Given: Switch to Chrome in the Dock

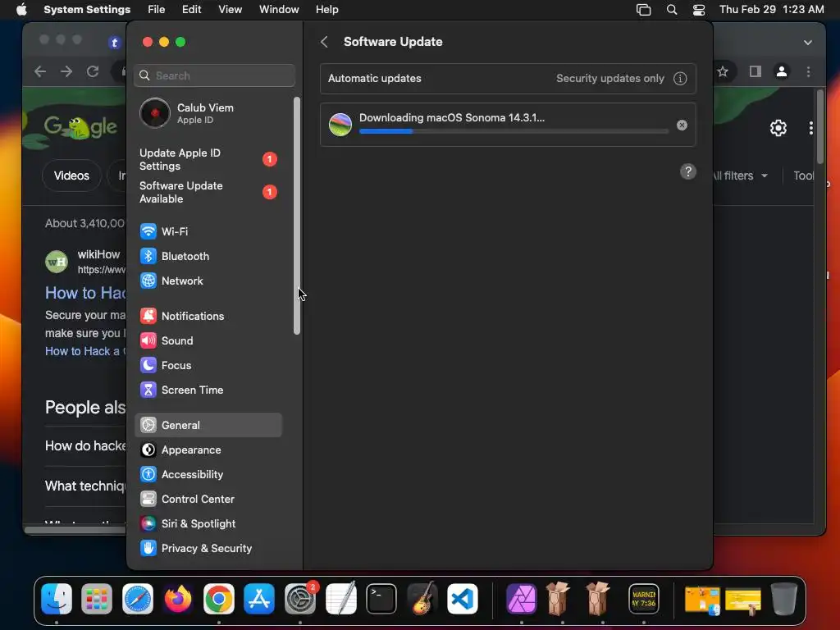Looking at the screenshot, I should [x=218, y=599].
